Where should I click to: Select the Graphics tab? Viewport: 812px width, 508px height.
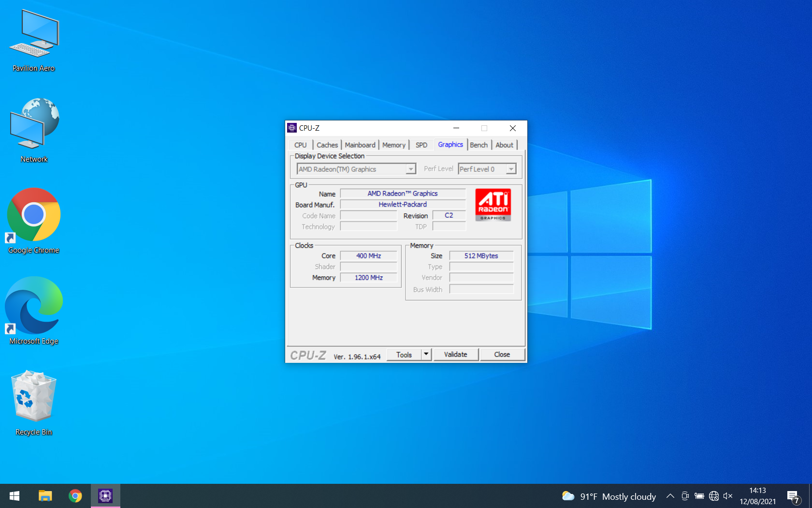point(450,145)
